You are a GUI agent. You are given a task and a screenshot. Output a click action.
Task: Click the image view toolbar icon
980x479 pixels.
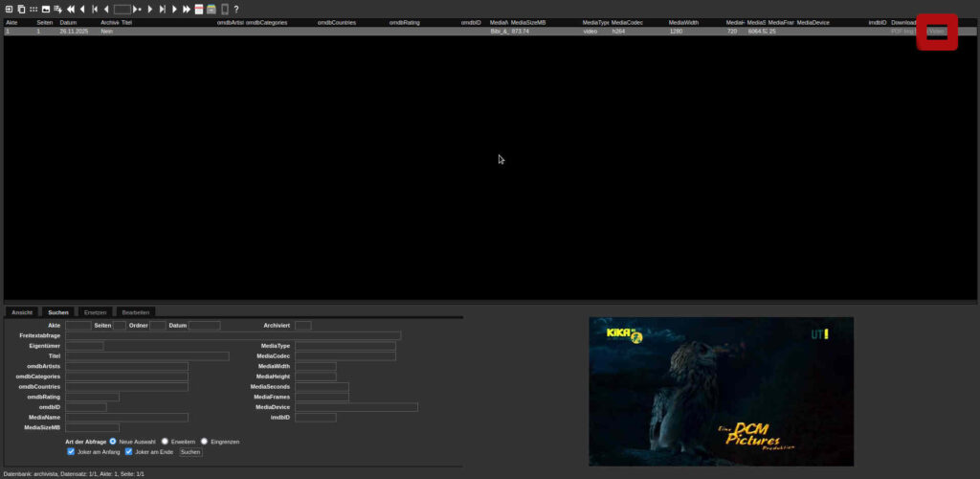[x=45, y=9]
